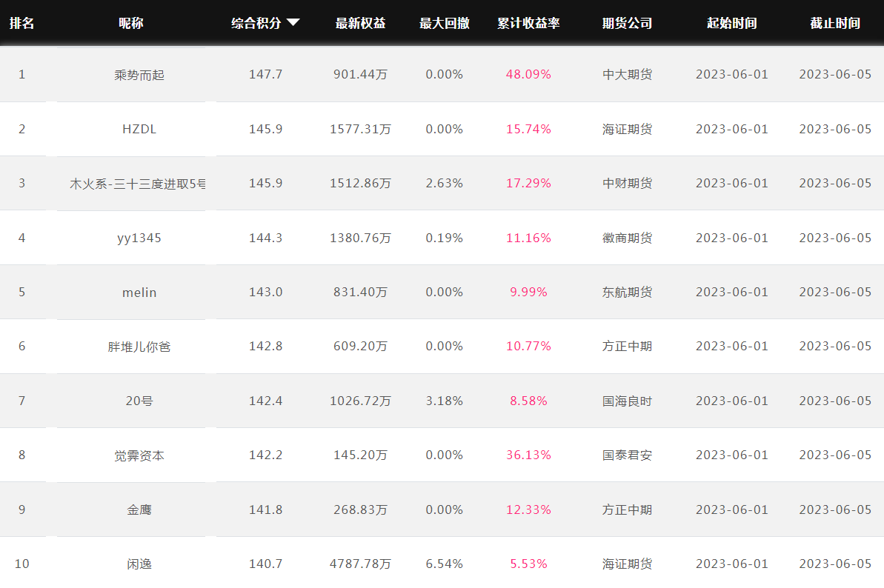This screenshot has height=588, width=884.
Task: Click the 起始时间 column header
Action: pos(732,23)
